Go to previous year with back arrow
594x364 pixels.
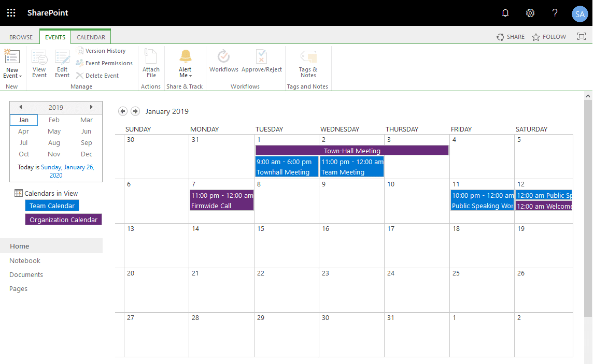point(21,107)
